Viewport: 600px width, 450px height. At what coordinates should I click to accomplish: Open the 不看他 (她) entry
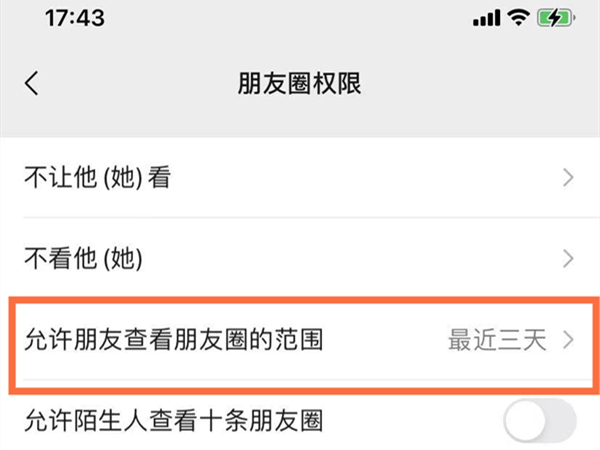84,259
